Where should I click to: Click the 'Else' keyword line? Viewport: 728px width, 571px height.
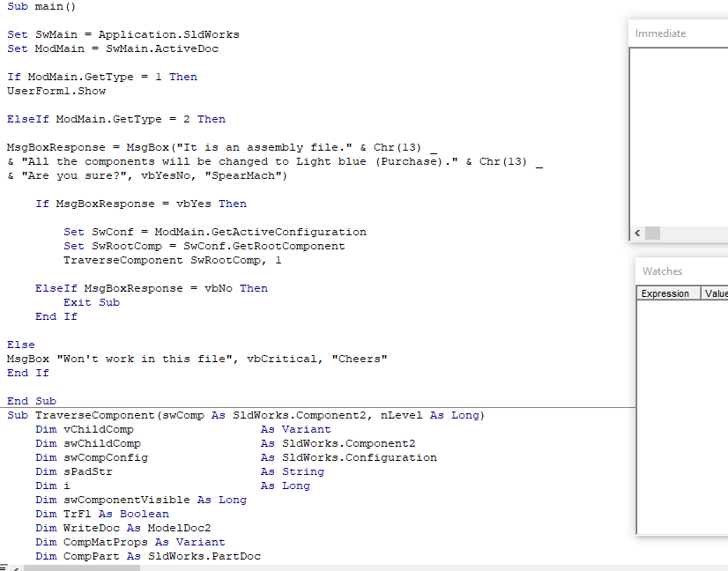[21, 345]
